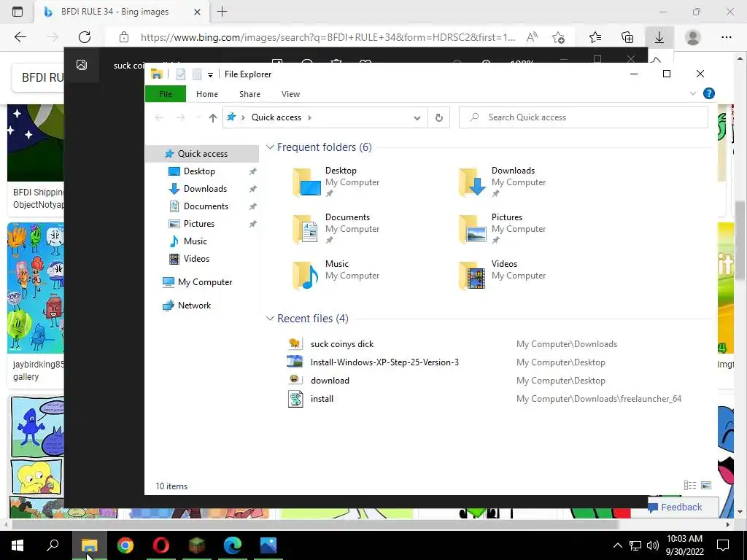Open the volume control in system tray
Viewport: 747px width, 560px height.
[653, 545]
